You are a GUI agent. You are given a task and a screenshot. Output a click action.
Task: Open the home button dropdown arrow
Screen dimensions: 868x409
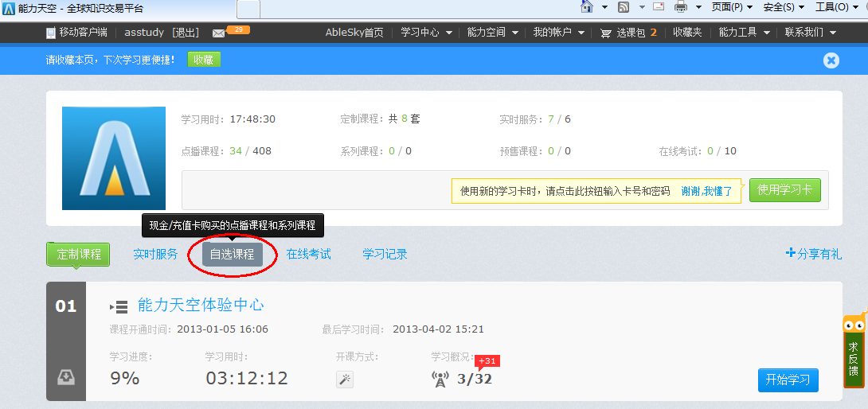coord(604,7)
